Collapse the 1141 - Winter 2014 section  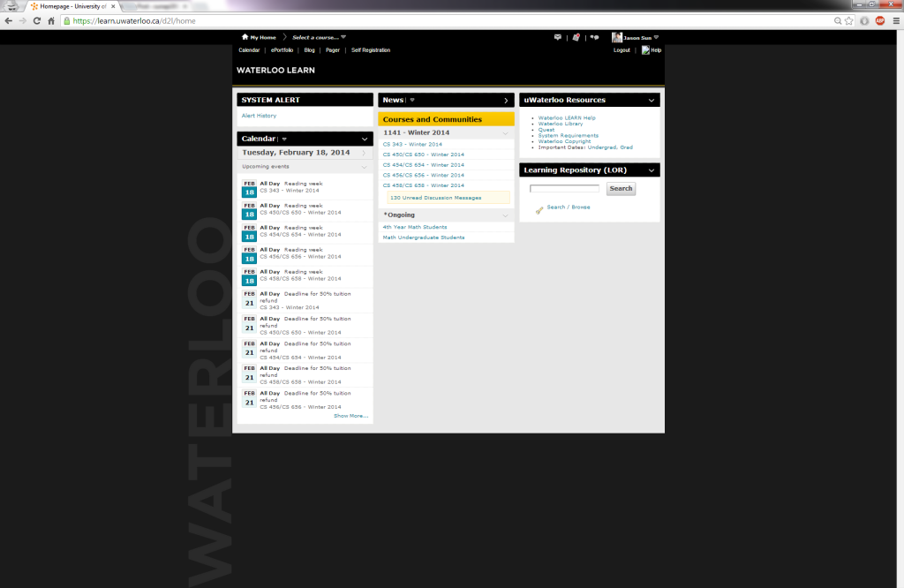pos(505,132)
